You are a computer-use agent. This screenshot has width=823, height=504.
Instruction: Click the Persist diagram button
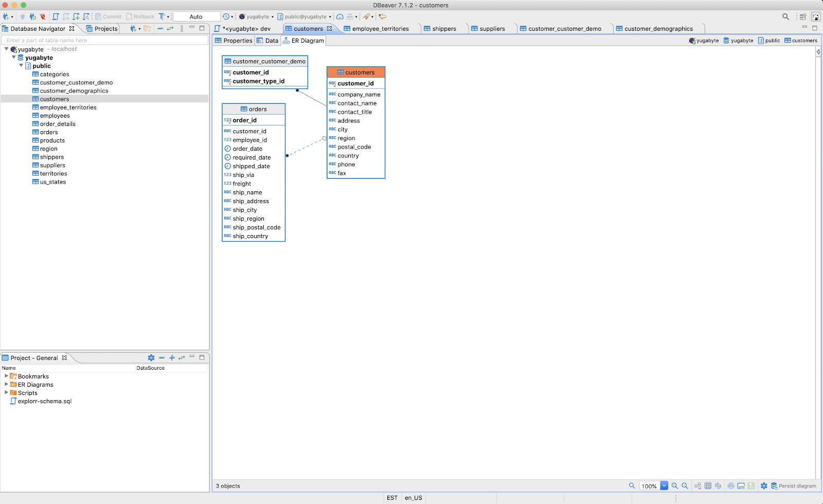(794, 485)
